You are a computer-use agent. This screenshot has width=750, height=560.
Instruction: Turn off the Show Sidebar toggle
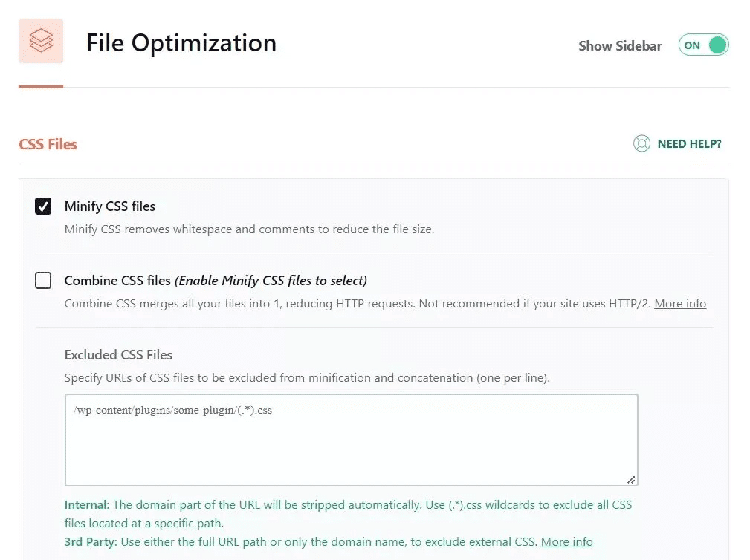702,45
